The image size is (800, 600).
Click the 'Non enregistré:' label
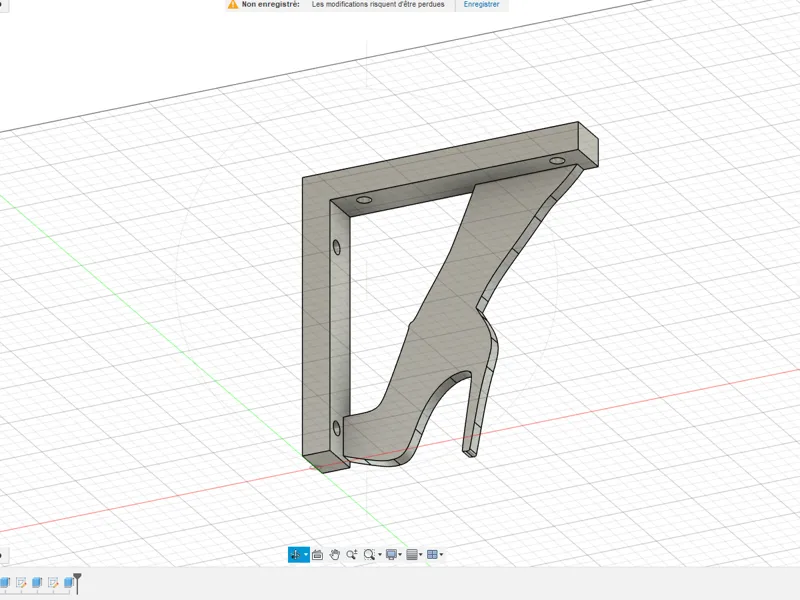pos(270,4)
